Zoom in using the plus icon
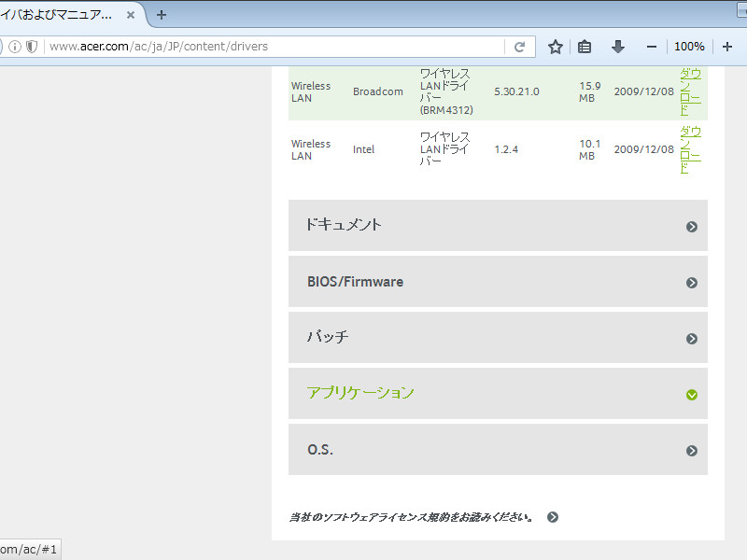The width and height of the screenshot is (747, 560). pyautogui.click(x=726, y=45)
